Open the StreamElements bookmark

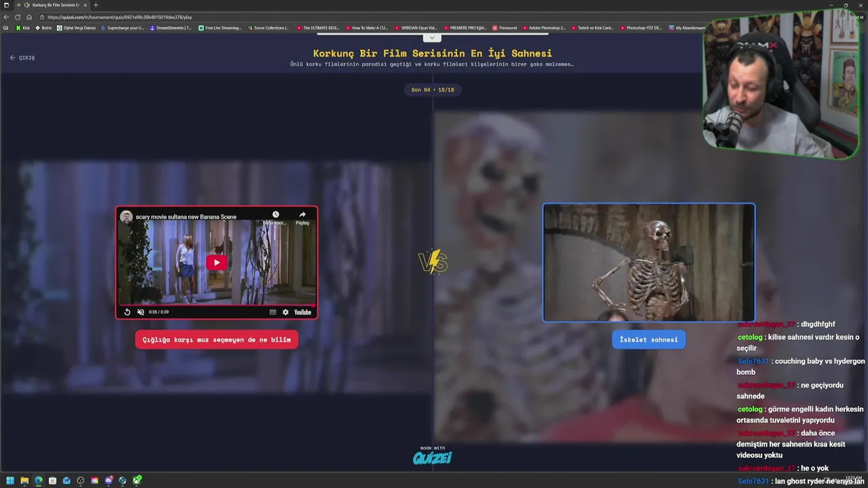click(x=171, y=28)
